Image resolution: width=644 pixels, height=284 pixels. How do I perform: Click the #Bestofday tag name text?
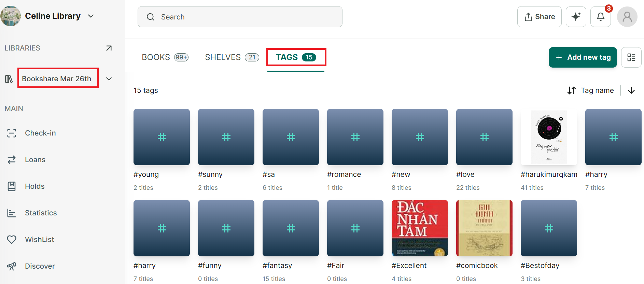540,266
